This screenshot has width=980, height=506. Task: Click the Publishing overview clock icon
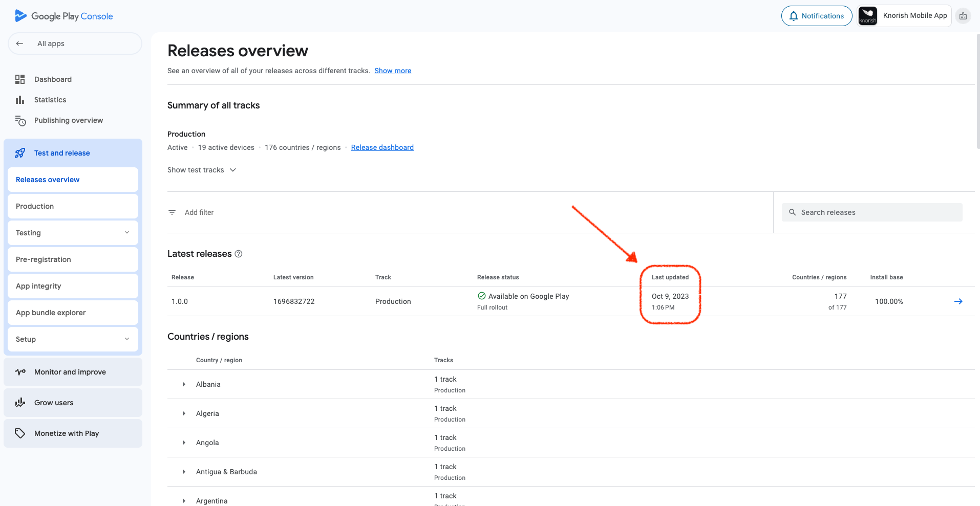pyautogui.click(x=20, y=120)
